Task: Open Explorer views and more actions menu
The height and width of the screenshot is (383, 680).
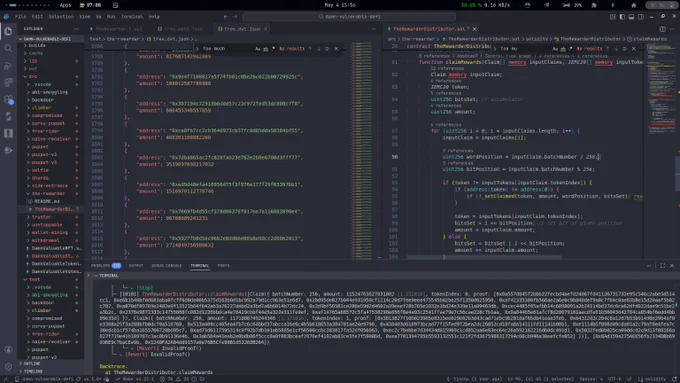Action: tap(76, 29)
